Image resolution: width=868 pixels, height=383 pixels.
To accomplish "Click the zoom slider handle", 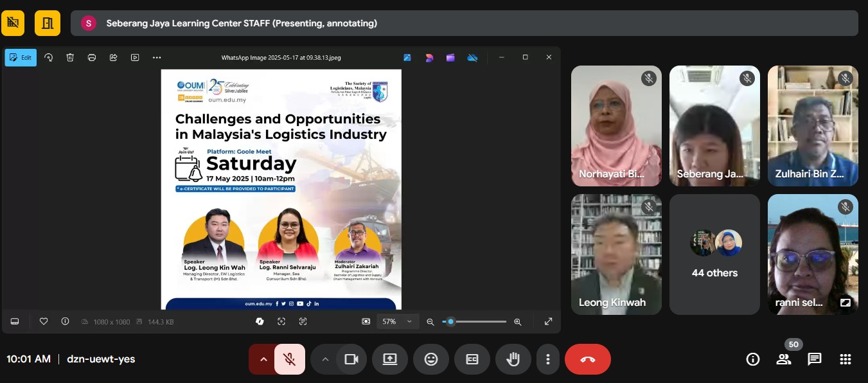I will (451, 321).
